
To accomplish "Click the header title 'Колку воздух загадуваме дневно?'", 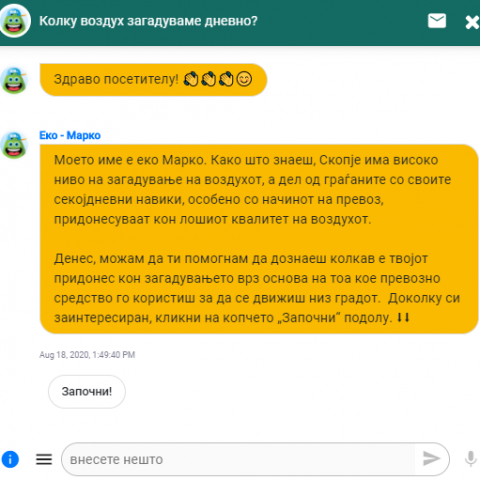I will click(148, 21).
